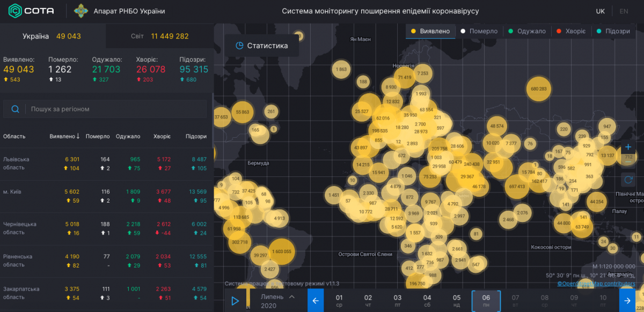Switch language to EN
Image resolution: width=644 pixels, height=312 pixels.
coord(624,11)
